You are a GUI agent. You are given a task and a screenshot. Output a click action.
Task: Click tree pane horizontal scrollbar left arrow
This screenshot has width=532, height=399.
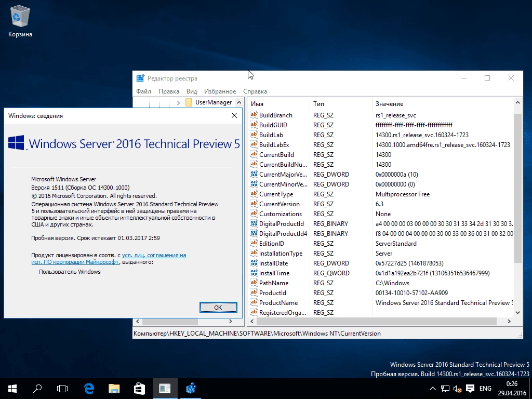point(138,321)
